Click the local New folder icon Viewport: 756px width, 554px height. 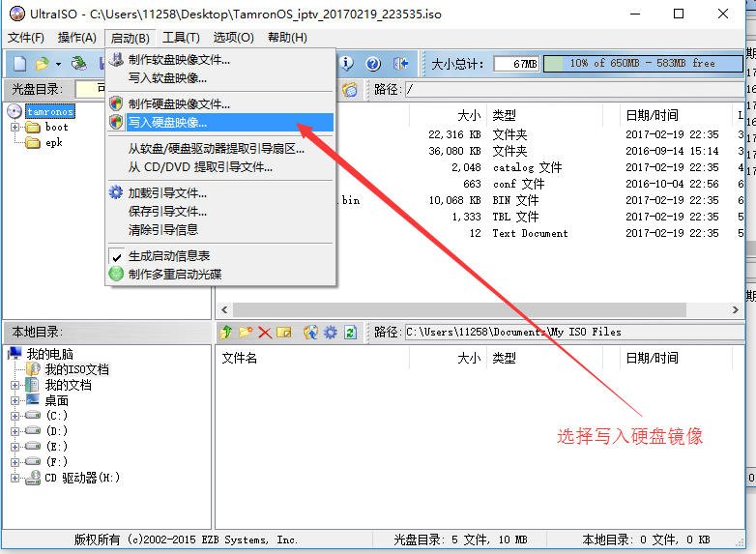click(246, 333)
